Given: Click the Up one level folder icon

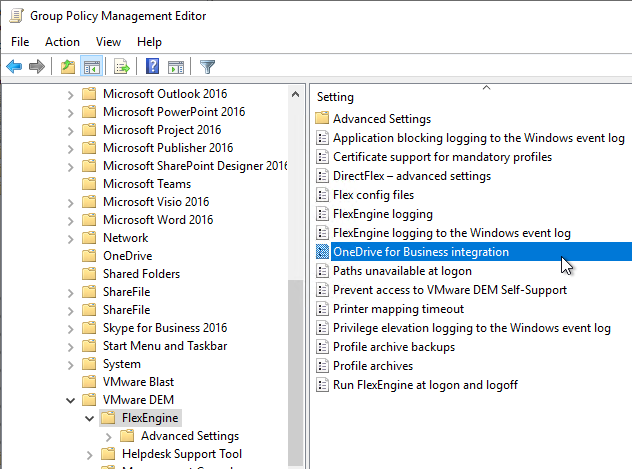Looking at the screenshot, I should 68,66.
